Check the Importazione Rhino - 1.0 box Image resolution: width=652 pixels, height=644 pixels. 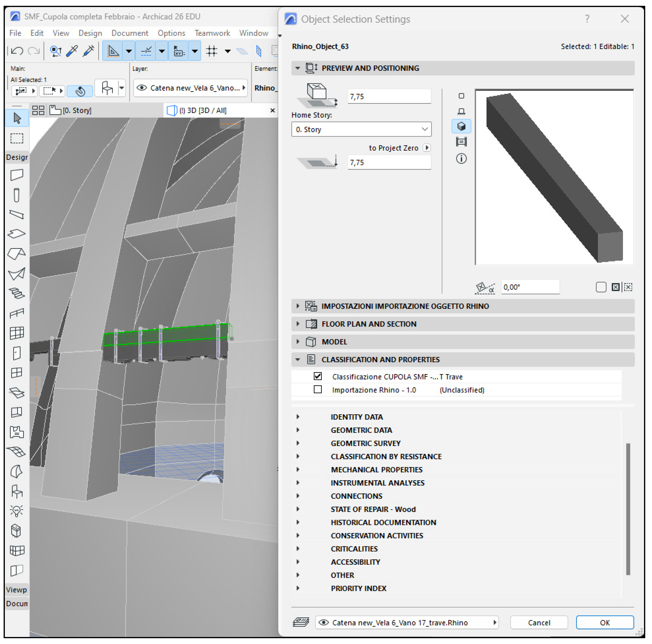point(318,389)
